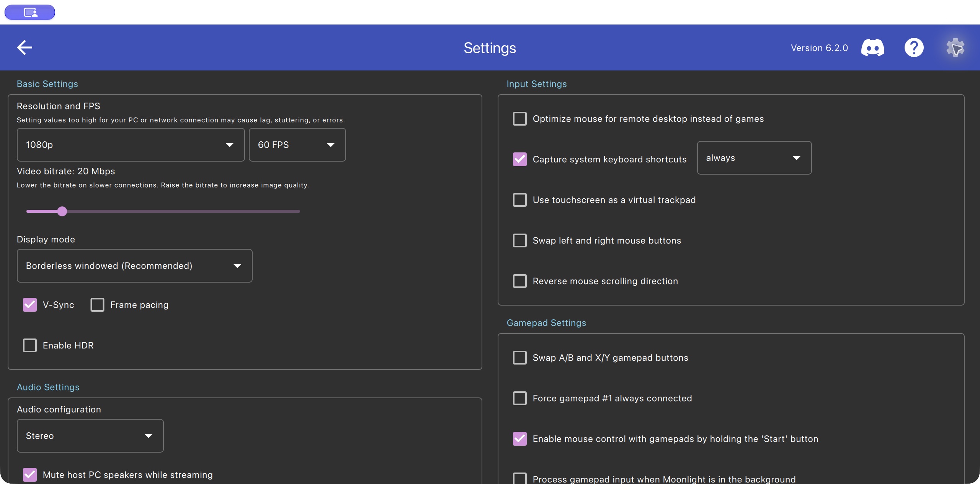
Task: Expand the Borderless windowed display mode dropdown
Action: [134, 266]
